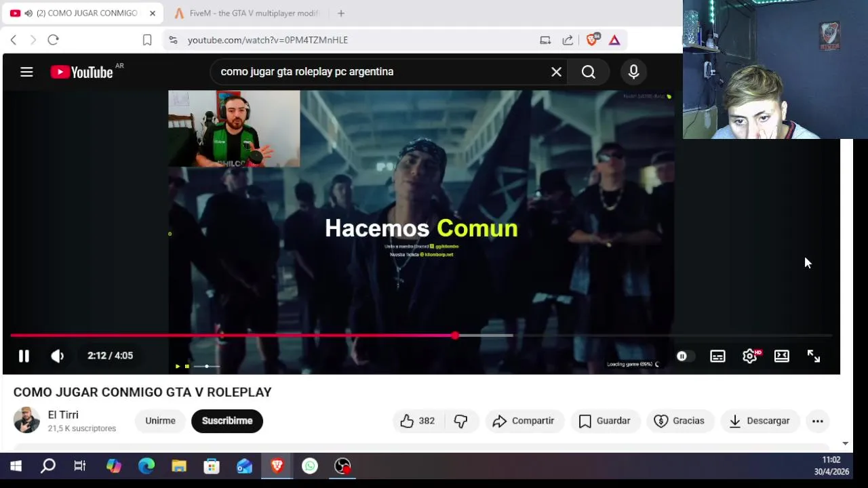Bookmark this page in Brave

coord(147,40)
